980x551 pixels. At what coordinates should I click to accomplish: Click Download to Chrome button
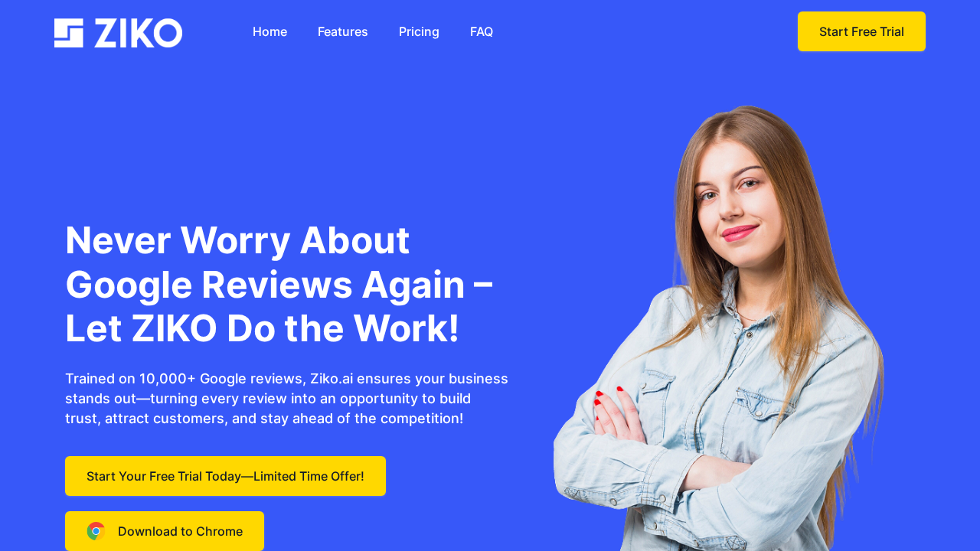[165, 531]
